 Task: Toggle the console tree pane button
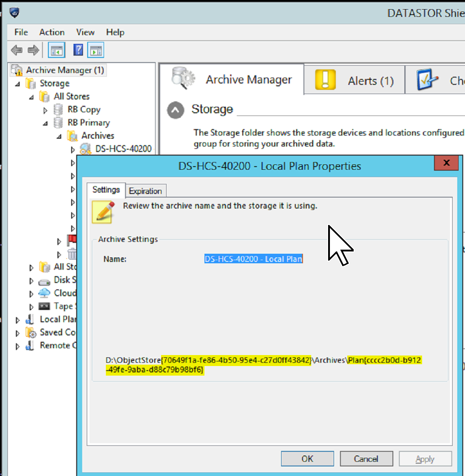[57, 50]
